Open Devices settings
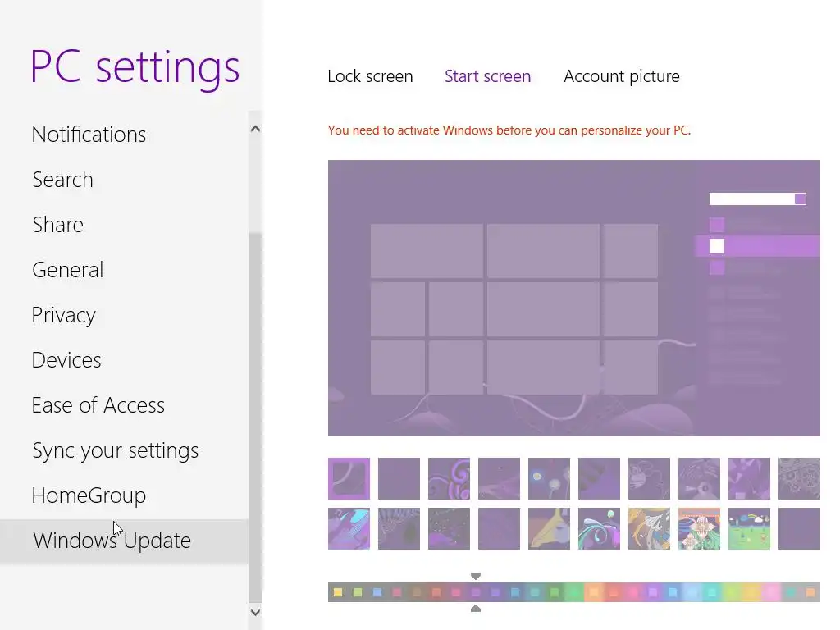This screenshot has width=840, height=630. click(66, 360)
